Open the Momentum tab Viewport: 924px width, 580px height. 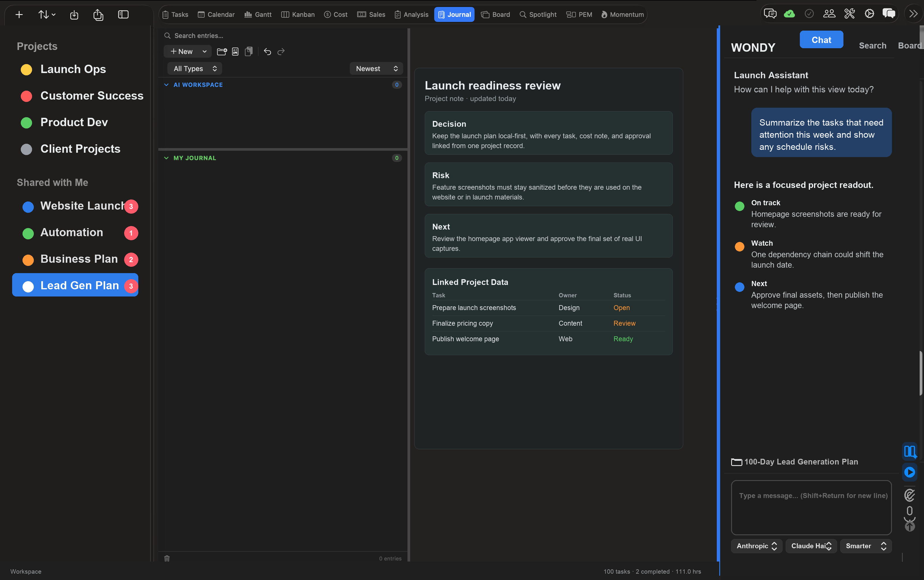(x=622, y=14)
